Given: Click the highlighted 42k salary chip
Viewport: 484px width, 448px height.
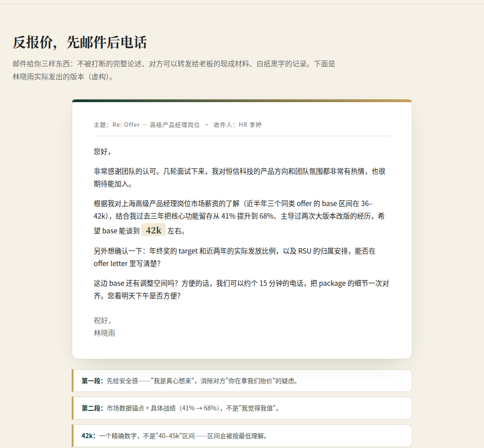Looking at the screenshot, I should pyautogui.click(x=153, y=230).
